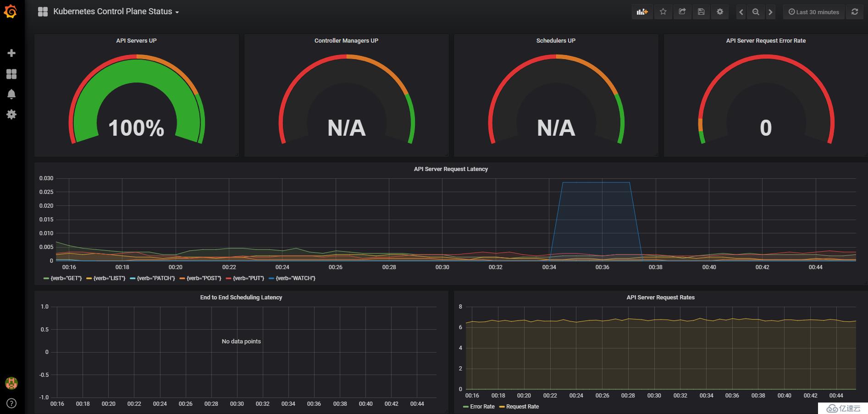Click the No data points message

241,342
